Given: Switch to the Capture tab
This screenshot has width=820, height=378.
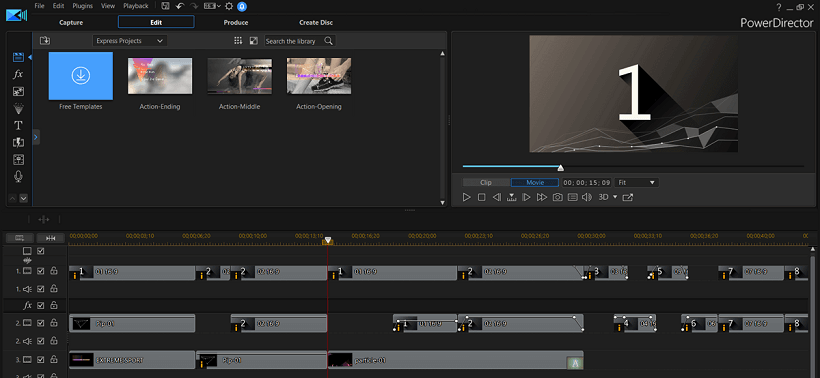Looking at the screenshot, I should coord(71,22).
